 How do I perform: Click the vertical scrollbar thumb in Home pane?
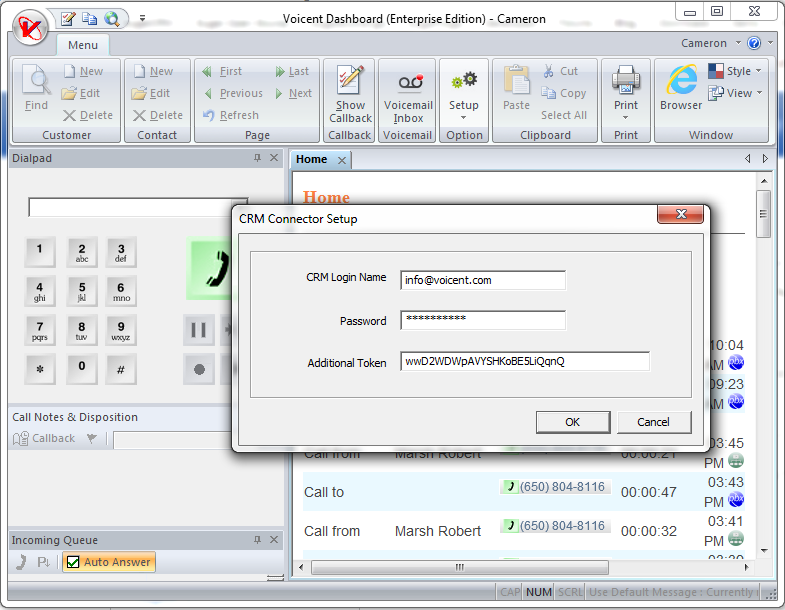click(763, 214)
